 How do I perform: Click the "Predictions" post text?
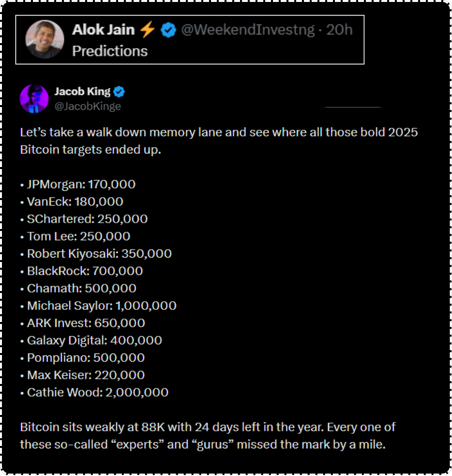(110, 51)
